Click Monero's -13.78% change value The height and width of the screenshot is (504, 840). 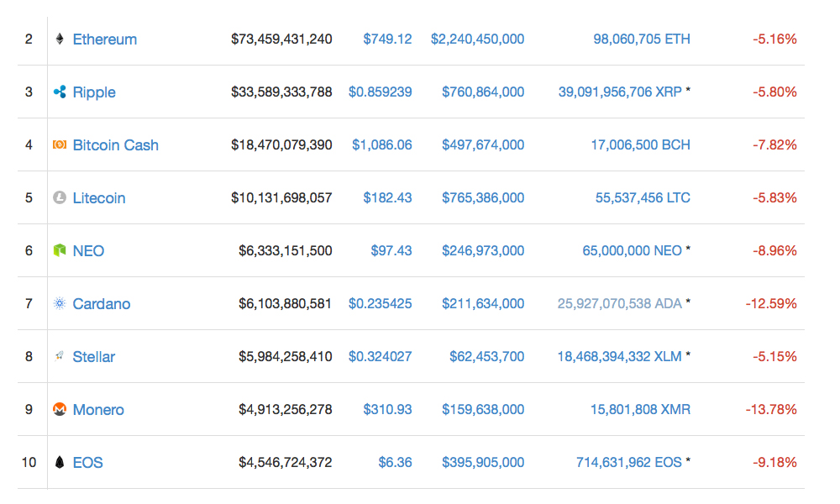[x=771, y=410]
